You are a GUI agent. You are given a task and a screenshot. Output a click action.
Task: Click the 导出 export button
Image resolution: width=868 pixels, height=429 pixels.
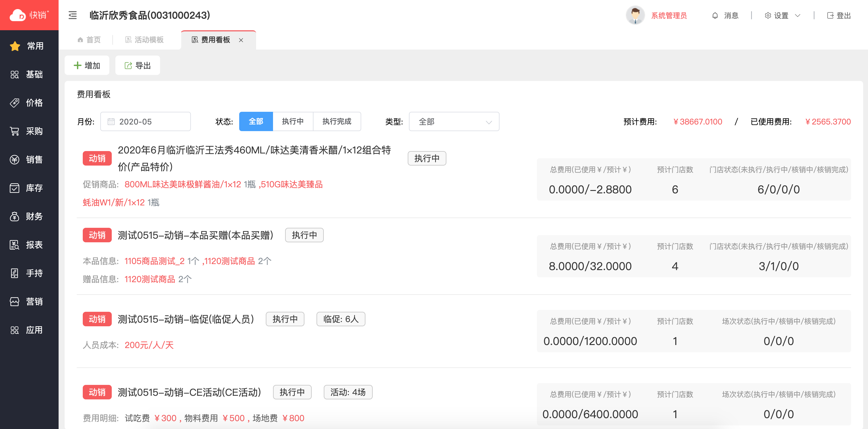pos(137,65)
